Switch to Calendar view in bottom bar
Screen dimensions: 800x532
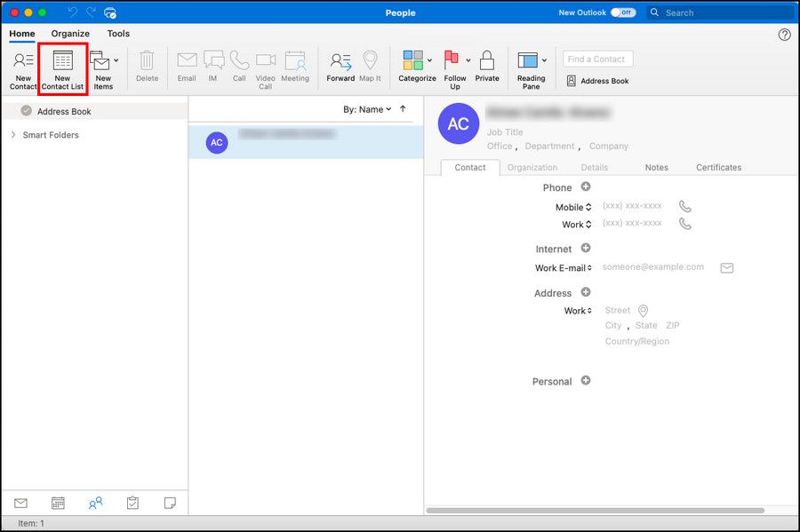[58, 503]
